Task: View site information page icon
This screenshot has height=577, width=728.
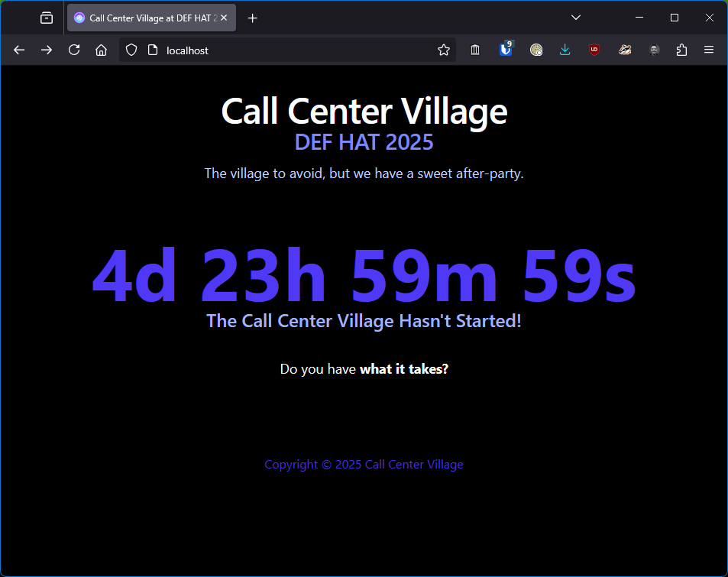Action: pos(153,50)
